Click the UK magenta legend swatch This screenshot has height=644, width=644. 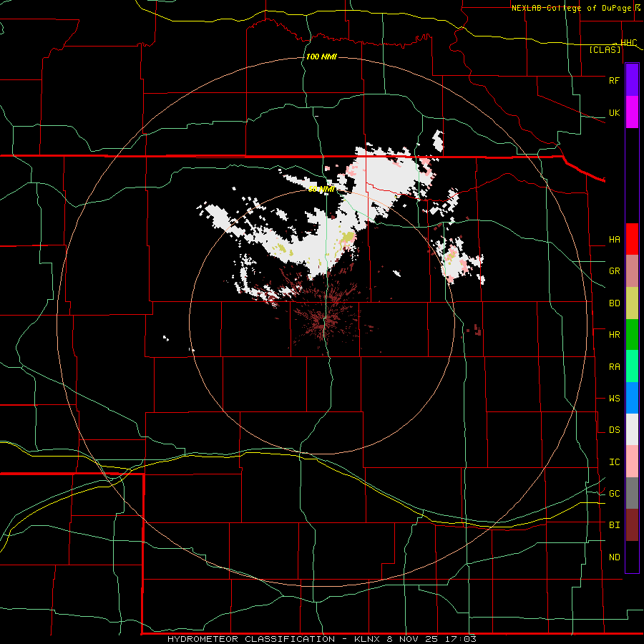632,112
